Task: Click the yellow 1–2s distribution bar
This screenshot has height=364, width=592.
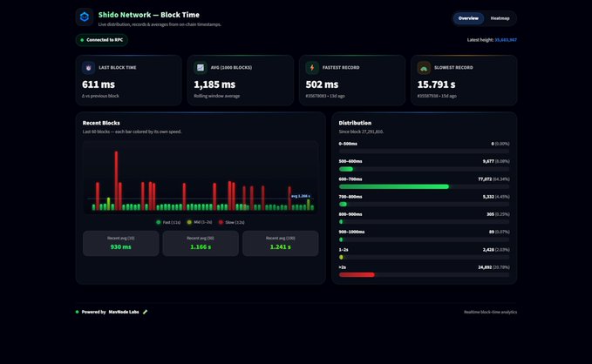Action: click(341, 257)
